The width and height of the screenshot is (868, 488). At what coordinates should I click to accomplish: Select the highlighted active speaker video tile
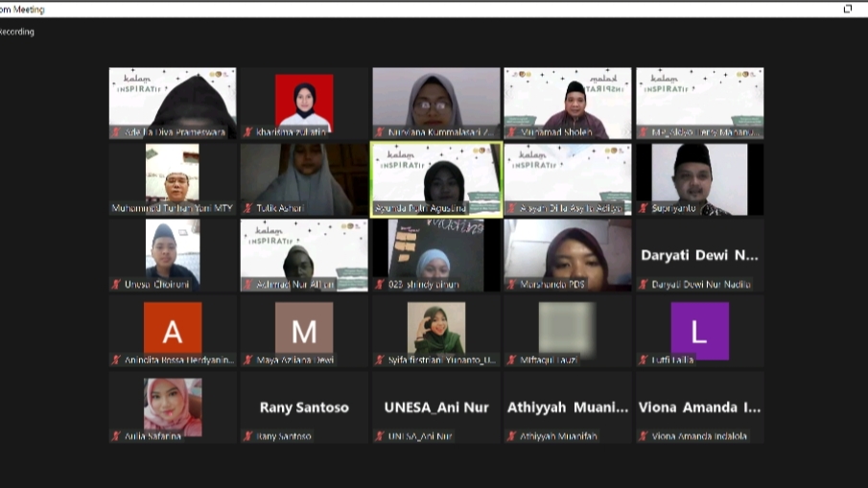[436, 179]
